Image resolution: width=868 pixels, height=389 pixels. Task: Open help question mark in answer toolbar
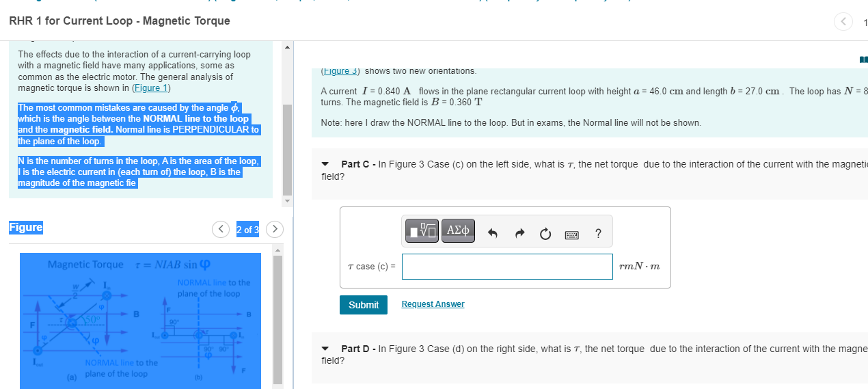599,234
